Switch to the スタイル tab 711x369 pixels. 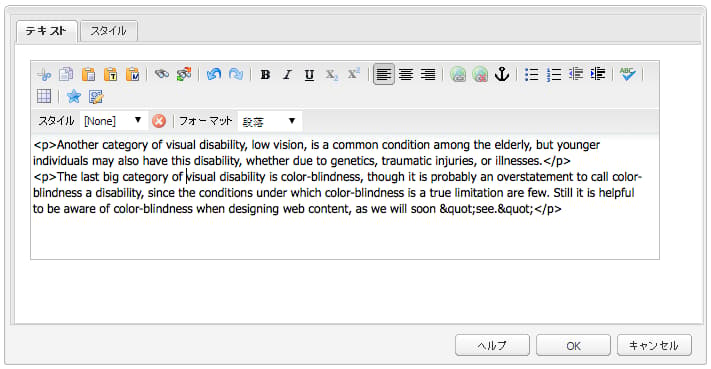click(x=108, y=31)
